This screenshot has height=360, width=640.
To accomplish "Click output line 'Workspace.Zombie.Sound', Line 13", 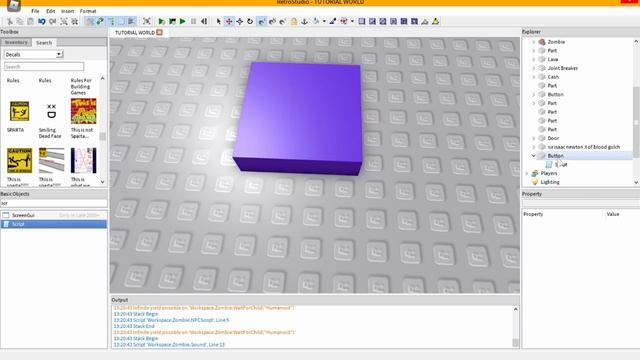I will tap(169, 344).
